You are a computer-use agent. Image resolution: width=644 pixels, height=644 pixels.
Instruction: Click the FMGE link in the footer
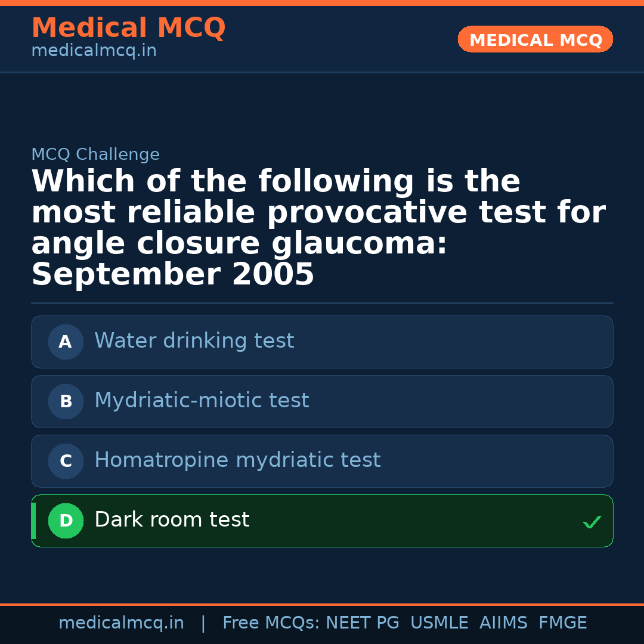pyautogui.click(x=562, y=623)
